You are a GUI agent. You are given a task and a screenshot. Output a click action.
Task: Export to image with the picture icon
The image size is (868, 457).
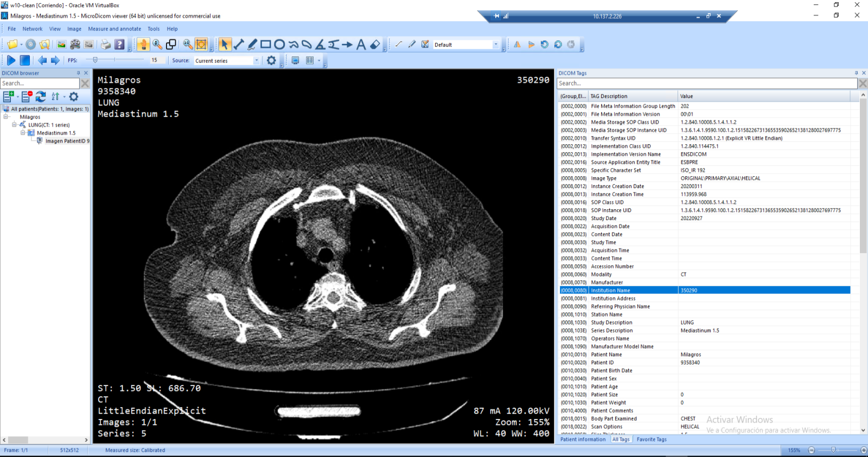coord(61,44)
